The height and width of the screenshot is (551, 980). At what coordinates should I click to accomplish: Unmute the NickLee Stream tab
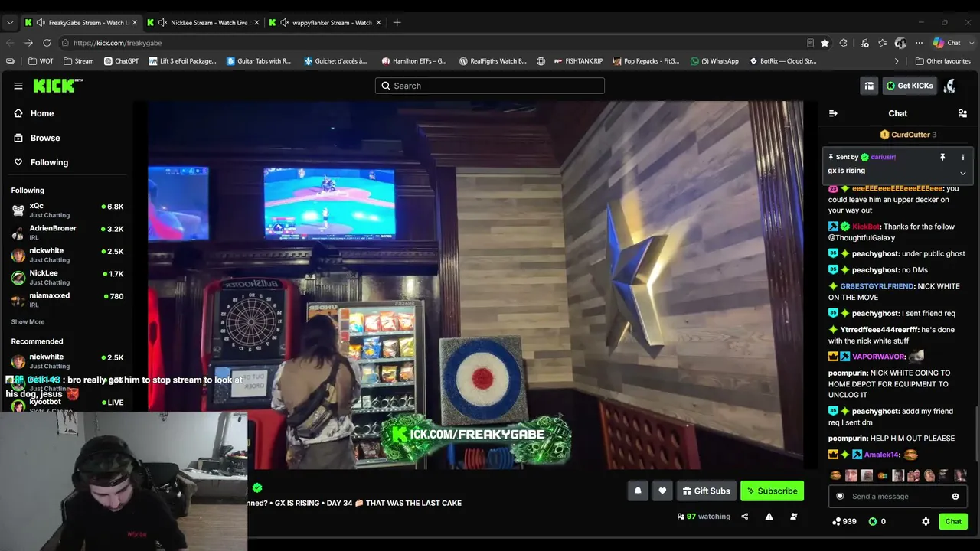point(162,22)
